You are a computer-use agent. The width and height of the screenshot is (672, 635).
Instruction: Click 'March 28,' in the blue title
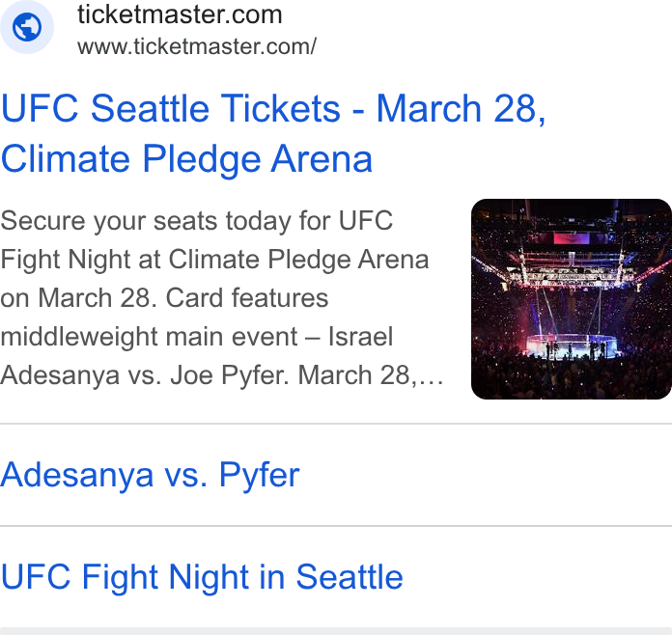coord(462,108)
